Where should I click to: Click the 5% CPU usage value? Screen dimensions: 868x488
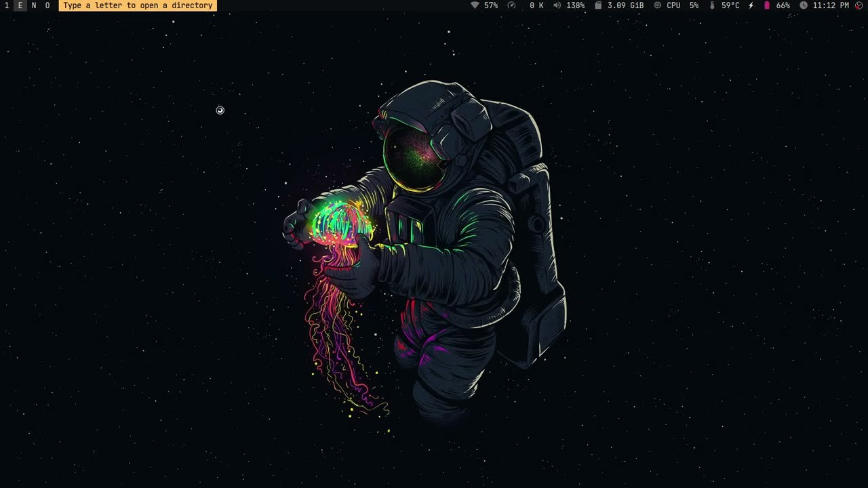pyautogui.click(x=694, y=5)
